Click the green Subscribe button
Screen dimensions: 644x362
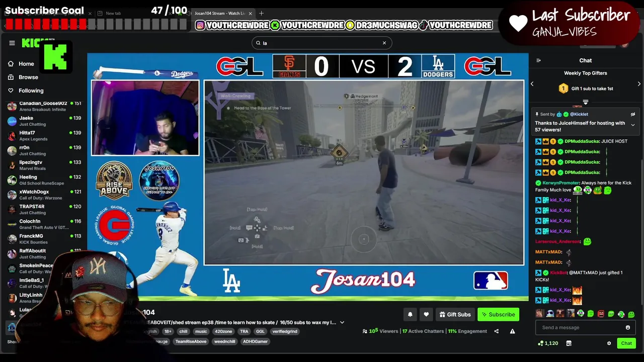point(498,315)
